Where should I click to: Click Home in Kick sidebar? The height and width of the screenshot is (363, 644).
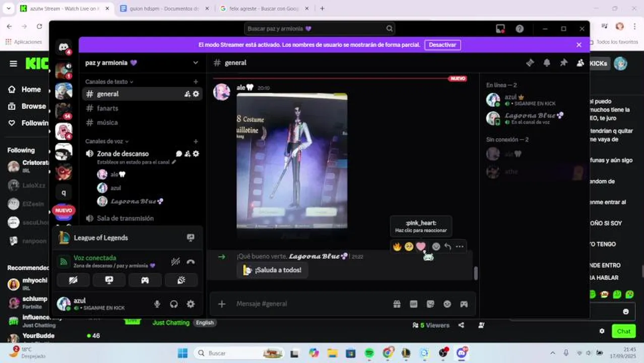click(x=25, y=89)
